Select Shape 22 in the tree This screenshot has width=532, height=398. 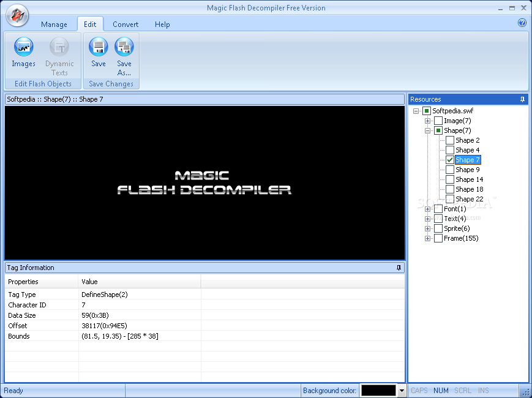click(x=469, y=199)
